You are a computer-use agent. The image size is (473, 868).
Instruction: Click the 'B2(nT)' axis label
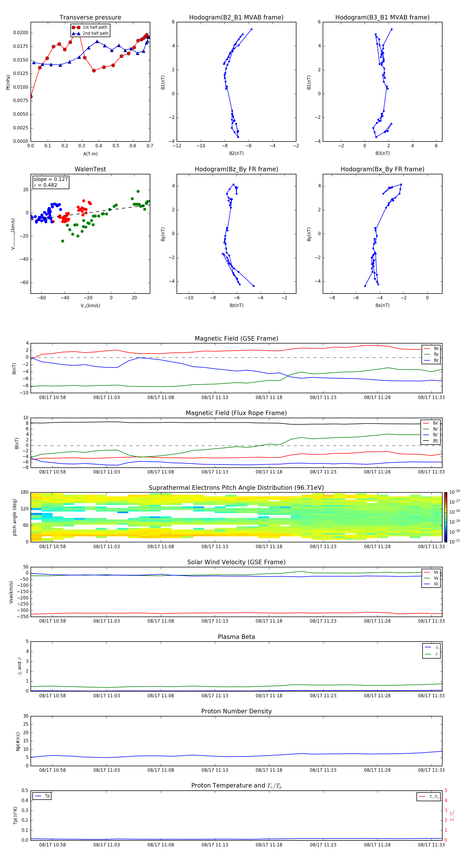[236, 153]
